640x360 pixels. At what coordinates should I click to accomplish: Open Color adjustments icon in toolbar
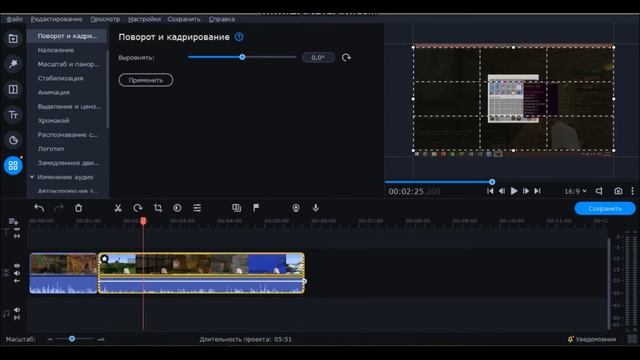[177, 208]
